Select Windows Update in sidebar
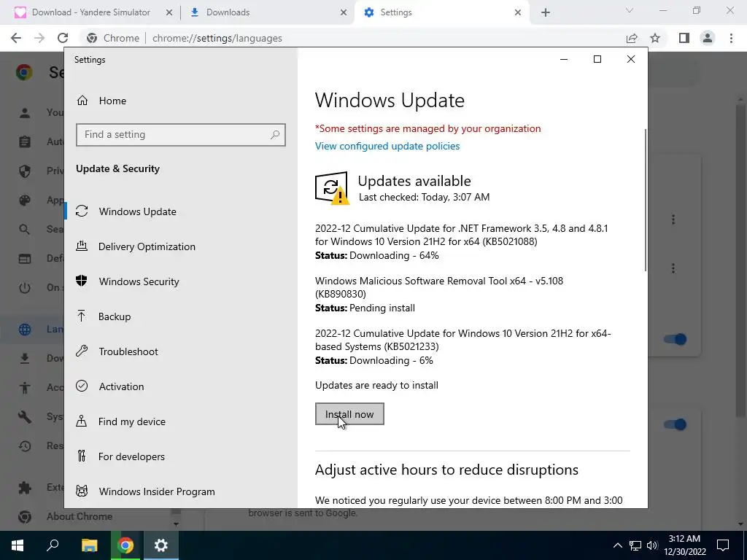The image size is (747, 560). pyautogui.click(x=138, y=211)
